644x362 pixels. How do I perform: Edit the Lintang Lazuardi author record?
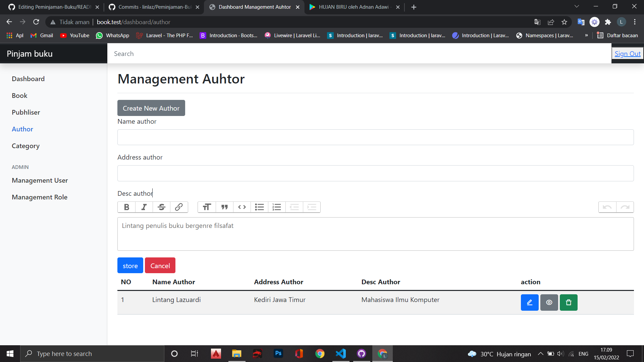tap(529, 302)
